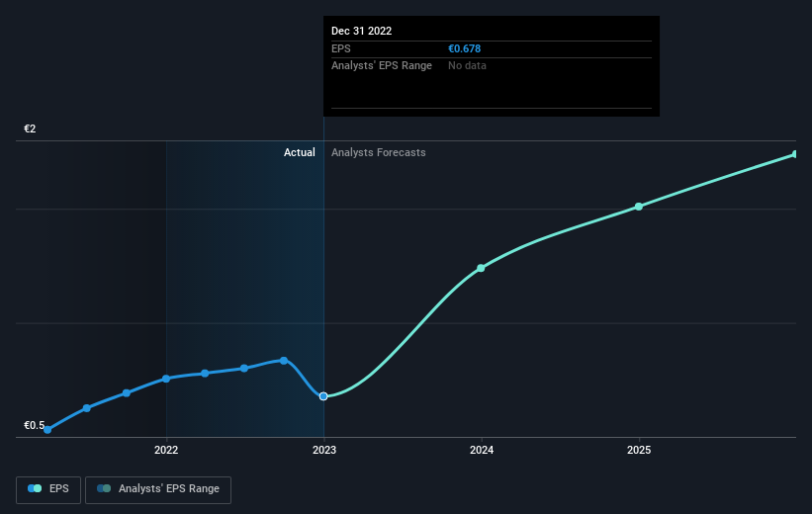This screenshot has height=514, width=812.
Task: Toggle the EPS legend button
Action: (x=48, y=489)
